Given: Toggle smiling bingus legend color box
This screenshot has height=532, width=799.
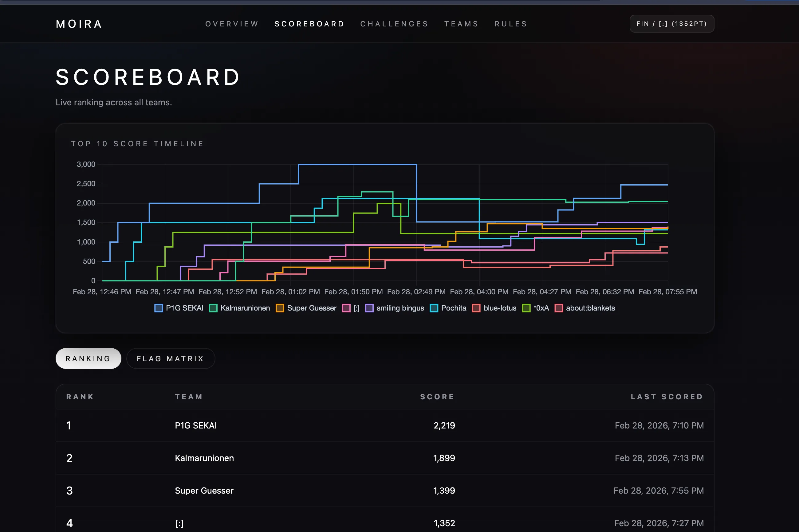Looking at the screenshot, I should point(369,308).
